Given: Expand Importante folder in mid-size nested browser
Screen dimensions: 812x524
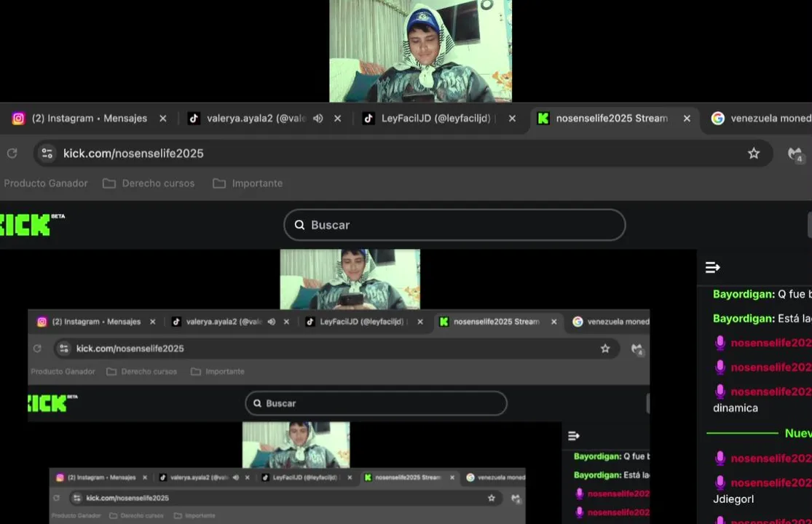Looking at the screenshot, I should (218, 371).
